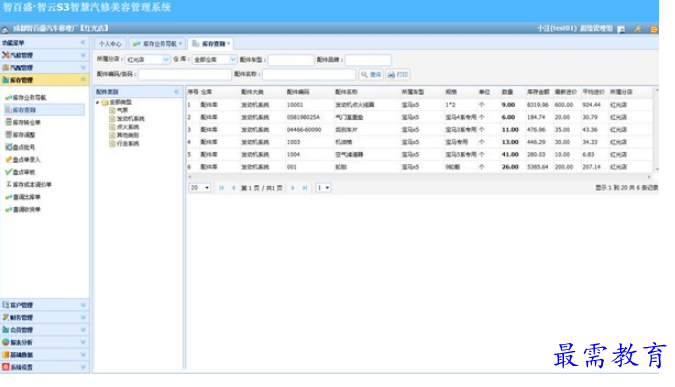
Task: Select the row with code 058198025A
Action: point(420,118)
